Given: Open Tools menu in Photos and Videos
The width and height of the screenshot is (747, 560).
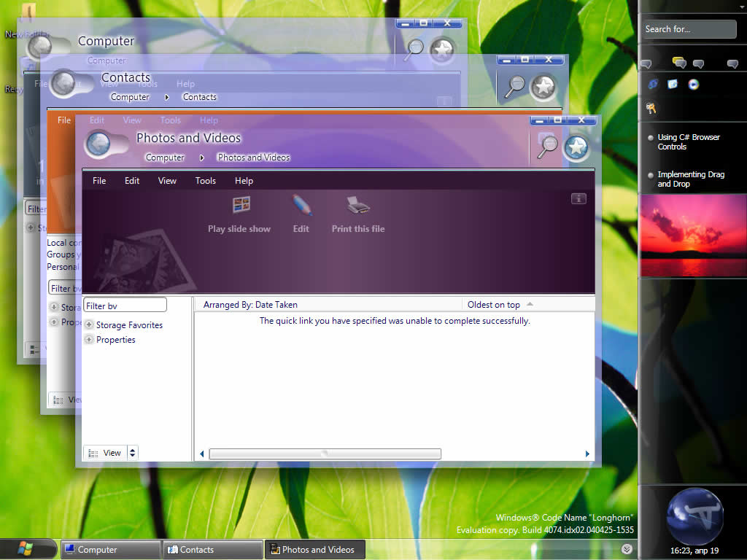Looking at the screenshot, I should point(205,181).
